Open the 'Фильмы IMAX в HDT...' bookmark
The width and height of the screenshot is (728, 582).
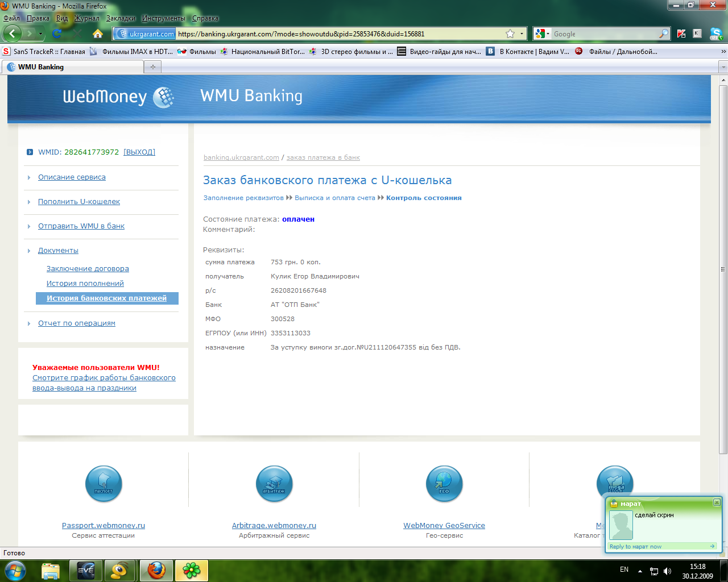131,51
